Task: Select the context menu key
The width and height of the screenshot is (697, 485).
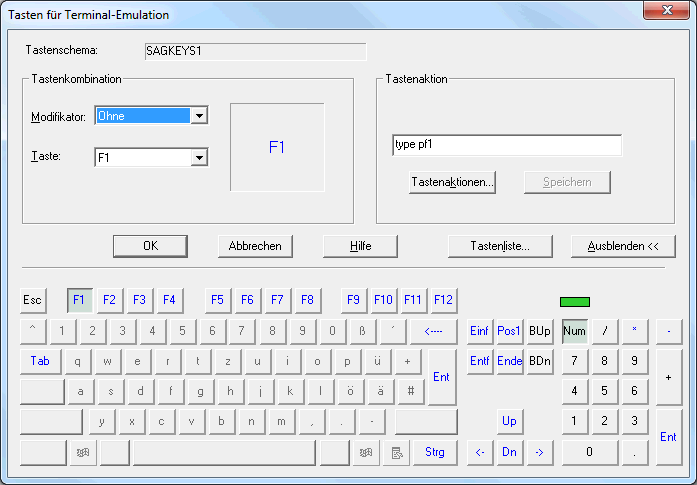Action: pyautogui.click(x=397, y=453)
